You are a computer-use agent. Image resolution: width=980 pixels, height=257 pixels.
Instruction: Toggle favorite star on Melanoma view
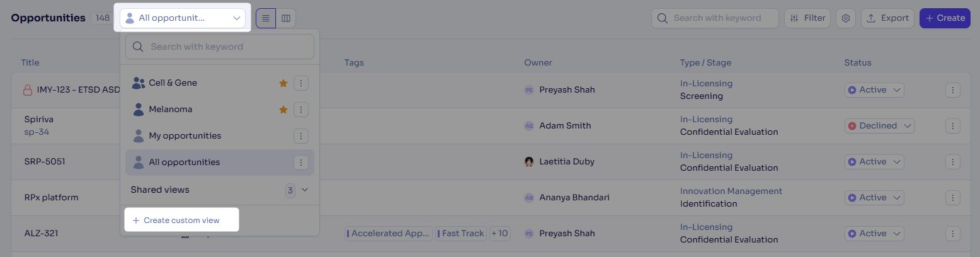tap(283, 110)
